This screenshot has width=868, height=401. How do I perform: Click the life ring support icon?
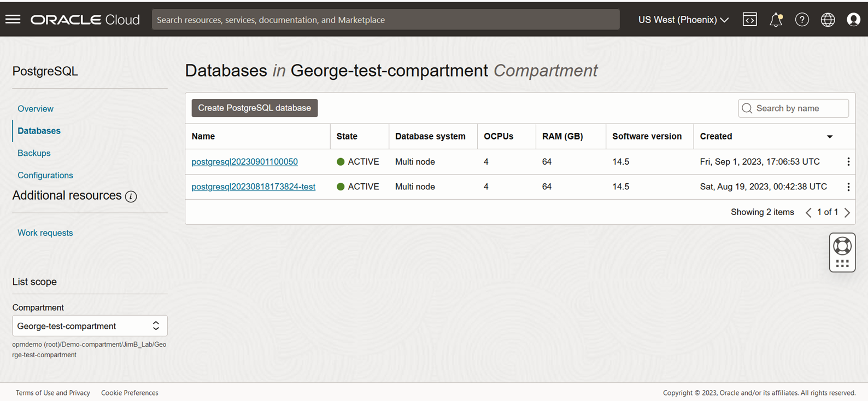[x=842, y=246]
